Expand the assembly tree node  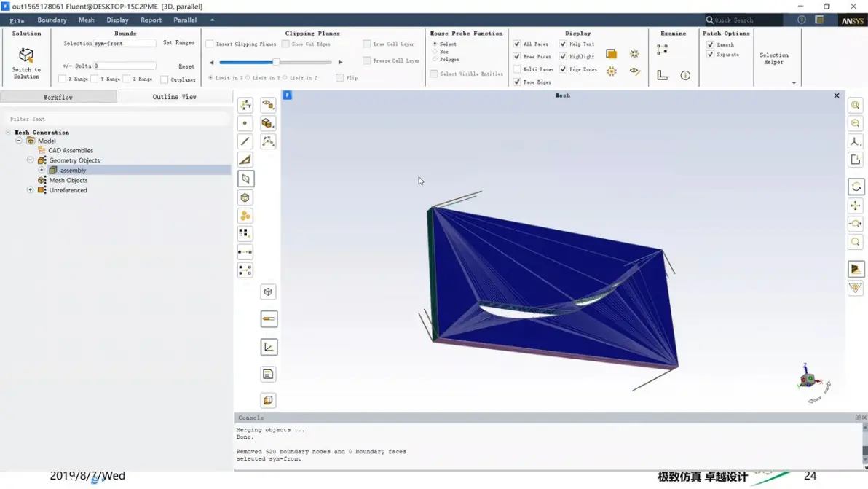[x=42, y=170]
